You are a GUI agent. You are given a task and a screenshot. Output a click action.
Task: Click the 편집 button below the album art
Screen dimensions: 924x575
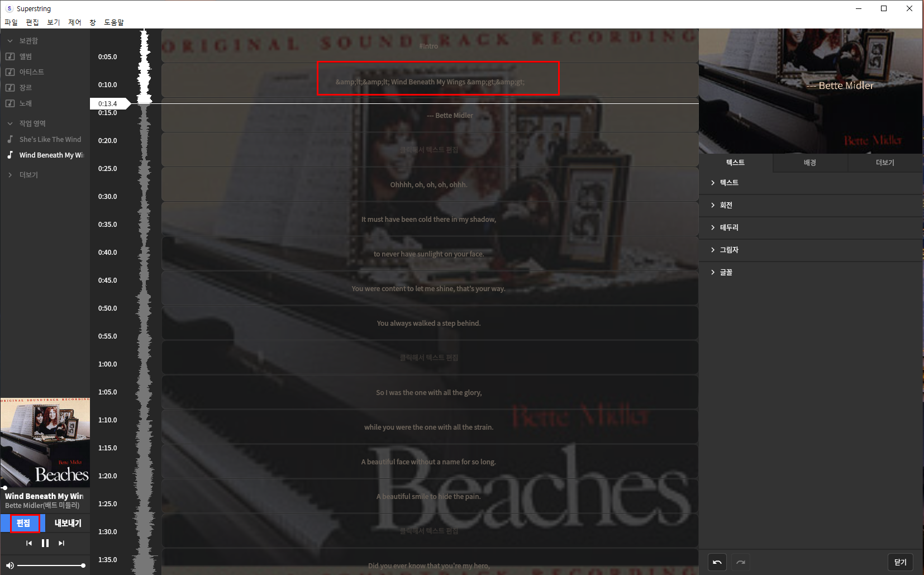(x=23, y=523)
